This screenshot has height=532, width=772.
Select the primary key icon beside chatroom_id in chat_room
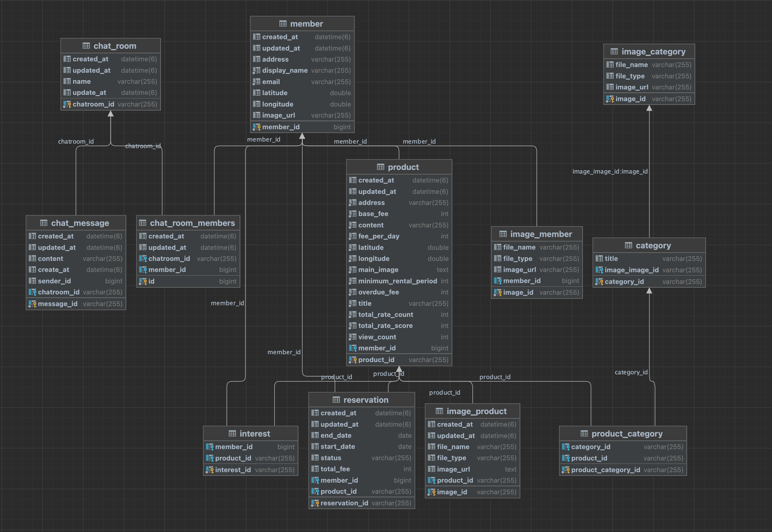point(67,104)
